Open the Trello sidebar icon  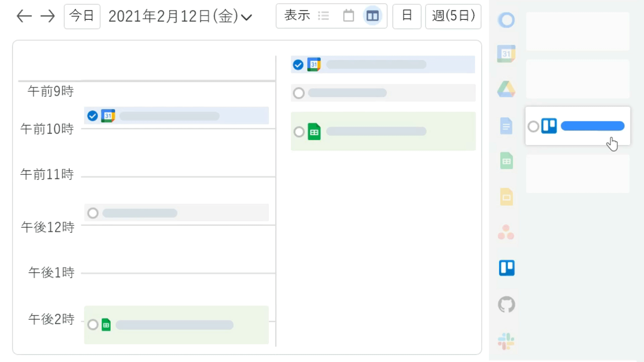pos(506,268)
